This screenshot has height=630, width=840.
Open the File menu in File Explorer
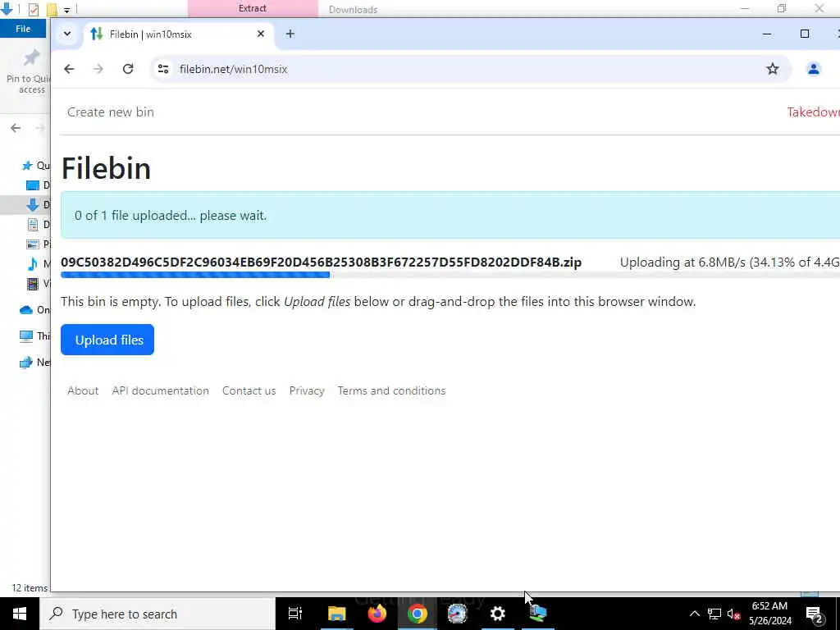23,29
